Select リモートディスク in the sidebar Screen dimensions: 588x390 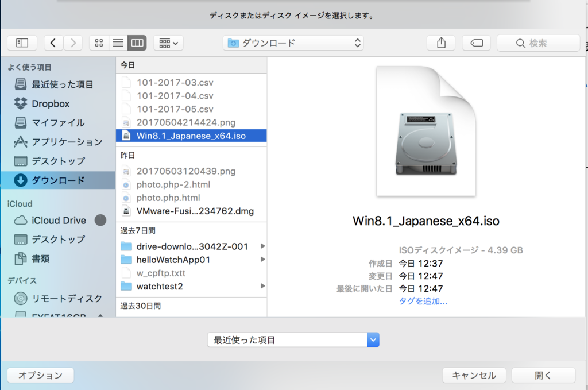[x=58, y=299]
